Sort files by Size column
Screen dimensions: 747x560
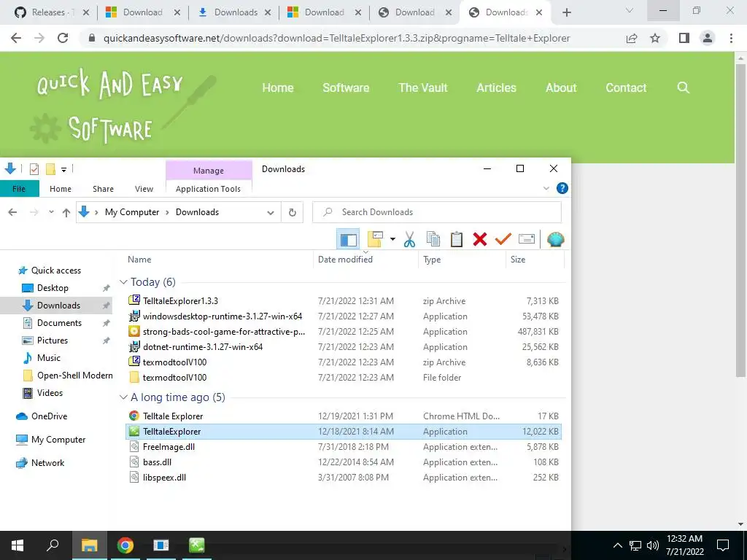[x=518, y=260]
